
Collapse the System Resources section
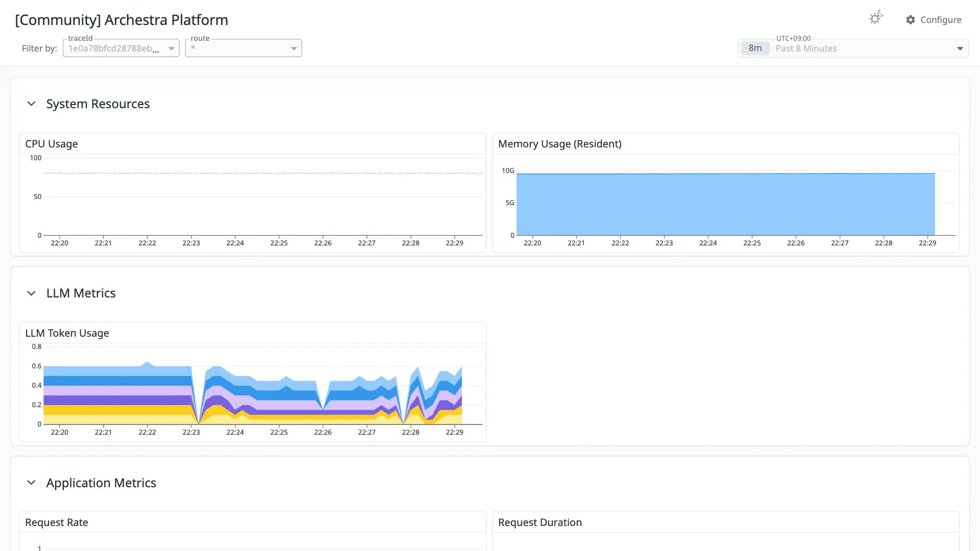click(31, 104)
